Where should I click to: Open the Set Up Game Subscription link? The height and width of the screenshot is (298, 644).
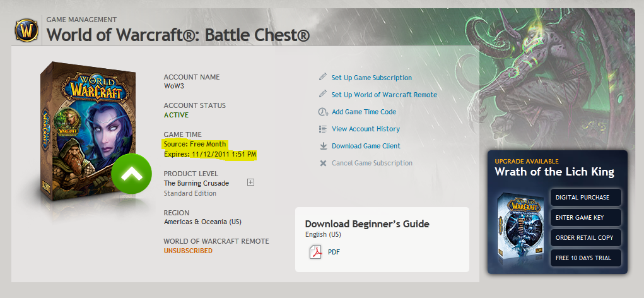coord(372,78)
